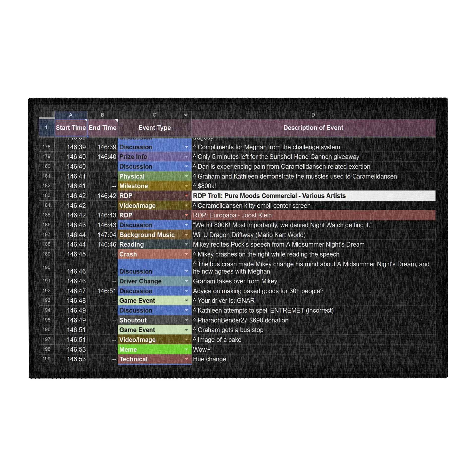Click the Sunshot Hand Cannon giveaway cell
This screenshot has height=476, width=476.
313,157
